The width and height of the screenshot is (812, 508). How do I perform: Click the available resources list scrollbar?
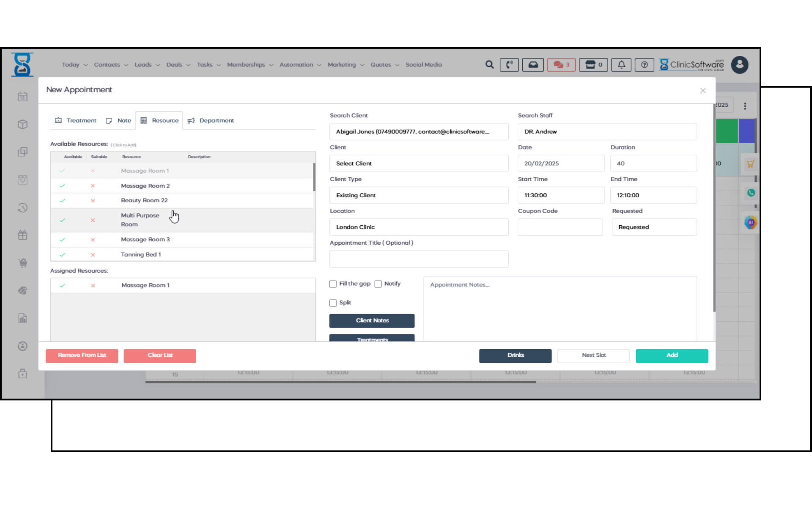pyautogui.click(x=314, y=178)
